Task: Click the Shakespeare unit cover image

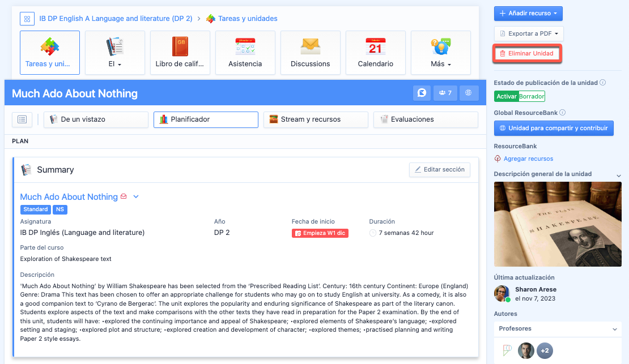Action: (558, 224)
